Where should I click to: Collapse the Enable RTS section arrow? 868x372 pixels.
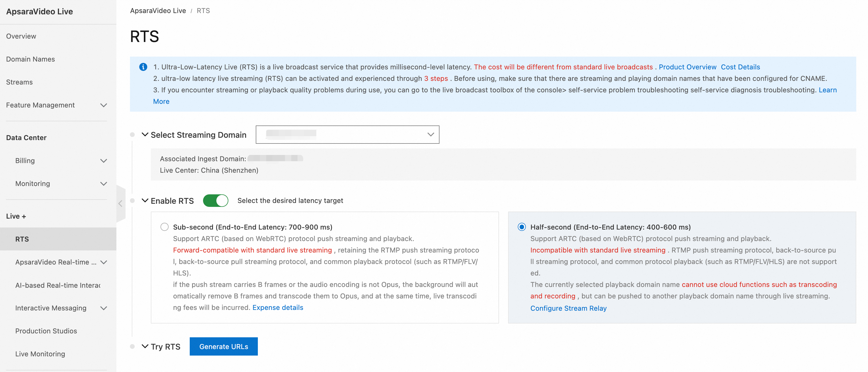pyautogui.click(x=145, y=201)
